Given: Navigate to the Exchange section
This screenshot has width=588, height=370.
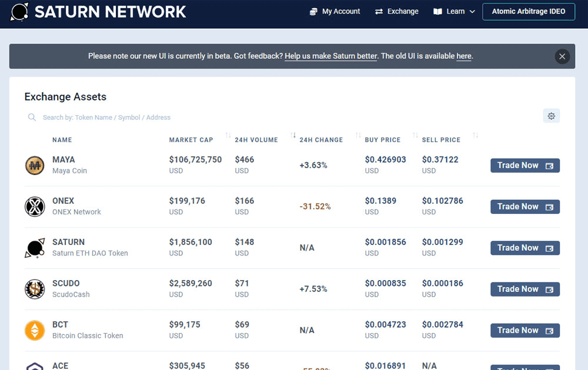Looking at the screenshot, I should [x=402, y=11].
